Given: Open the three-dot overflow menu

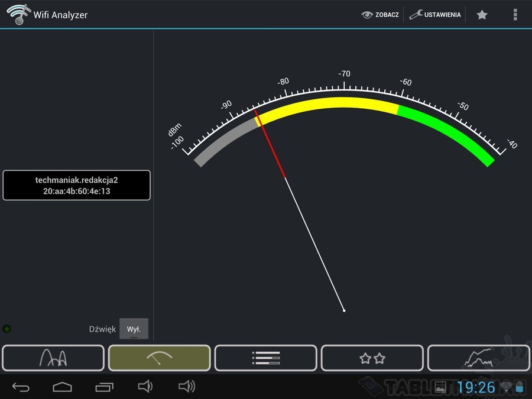Looking at the screenshot, I should (x=515, y=15).
